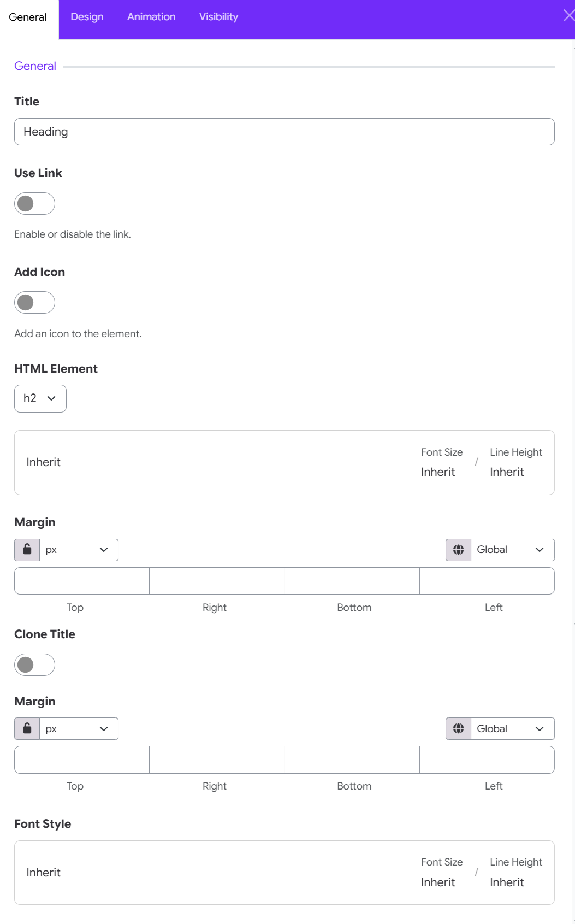This screenshot has height=924, width=575.
Task: Switch to the Design tab
Action: click(x=87, y=17)
